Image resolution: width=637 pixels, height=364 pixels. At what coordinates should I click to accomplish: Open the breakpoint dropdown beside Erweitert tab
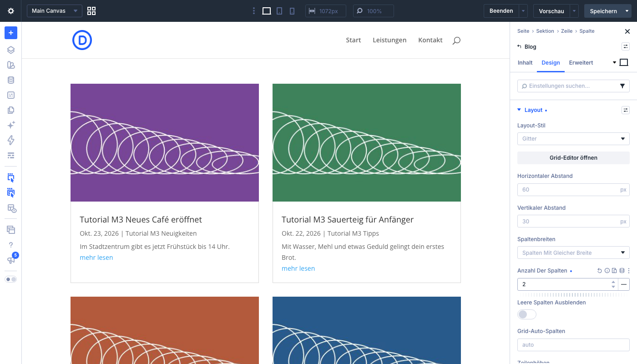[614, 63]
